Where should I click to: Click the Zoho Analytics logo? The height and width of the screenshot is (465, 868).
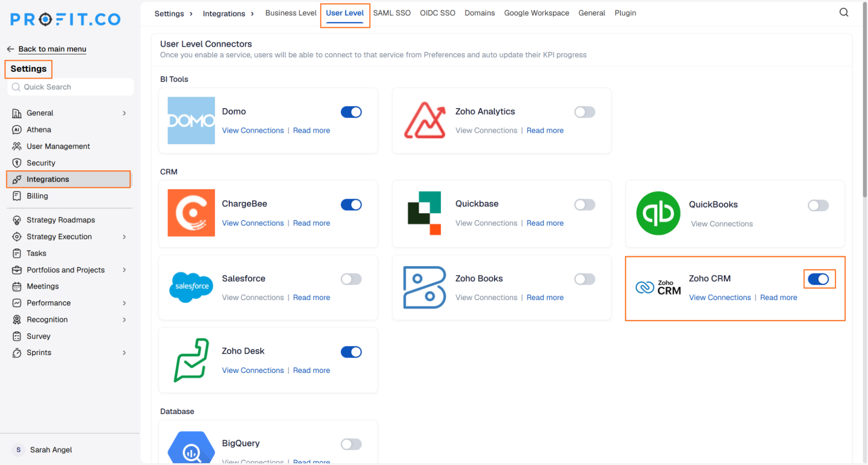tap(425, 120)
